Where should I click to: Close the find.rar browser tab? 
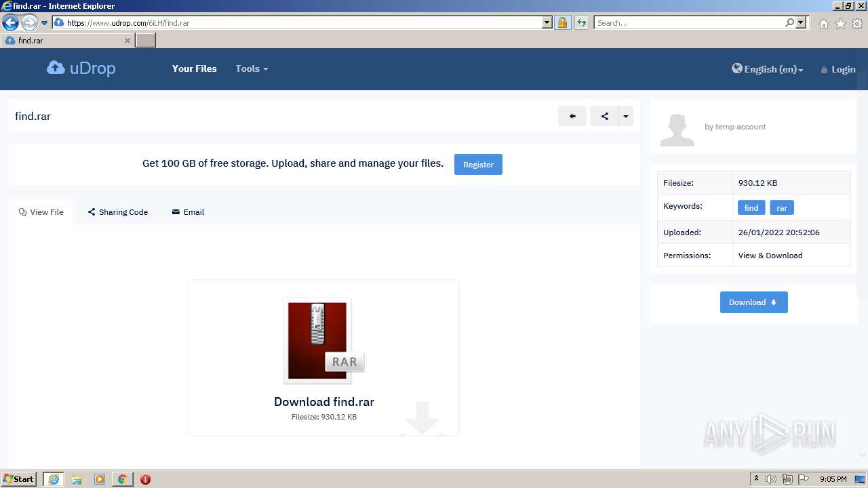[x=127, y=41]
